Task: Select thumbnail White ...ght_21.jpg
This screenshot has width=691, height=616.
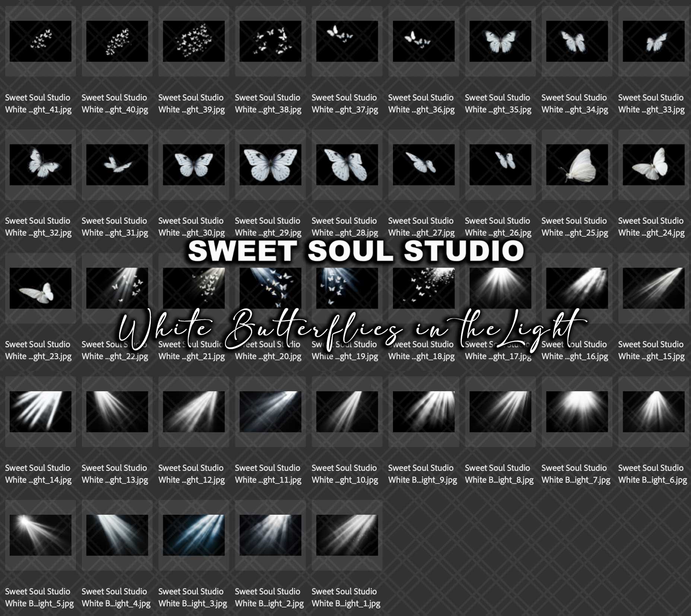Action: pyautogui.click(x=194, y=288)
